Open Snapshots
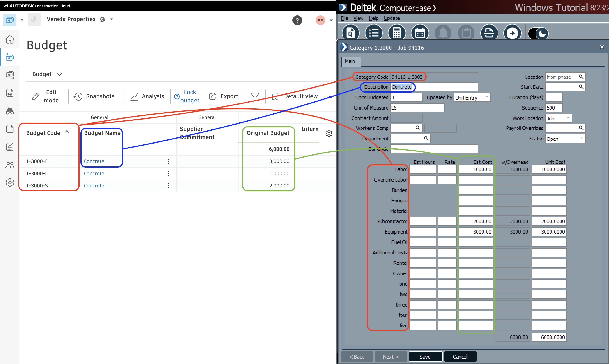 tap(94, 96)
